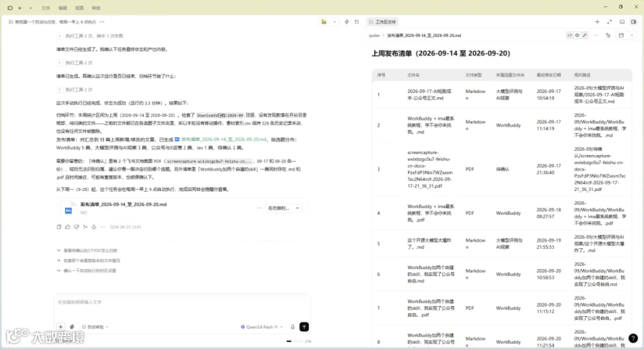Screen dimensions: 644x349
Task: Toggle the sidebar panel icon beside back arrow
Action: pyautogui.click(x=10, y=8)
